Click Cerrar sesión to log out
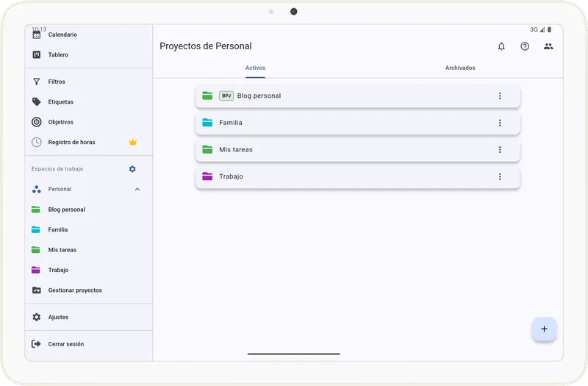The height and width of the screenshot is (386, 588). pos(65,344)
